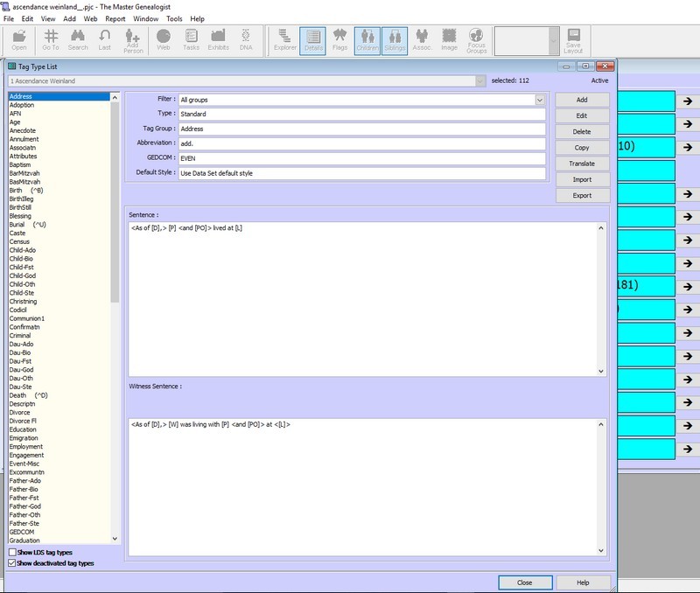Open the File menu
This screenshot has width=700, height=593.
tap(9, 18)
